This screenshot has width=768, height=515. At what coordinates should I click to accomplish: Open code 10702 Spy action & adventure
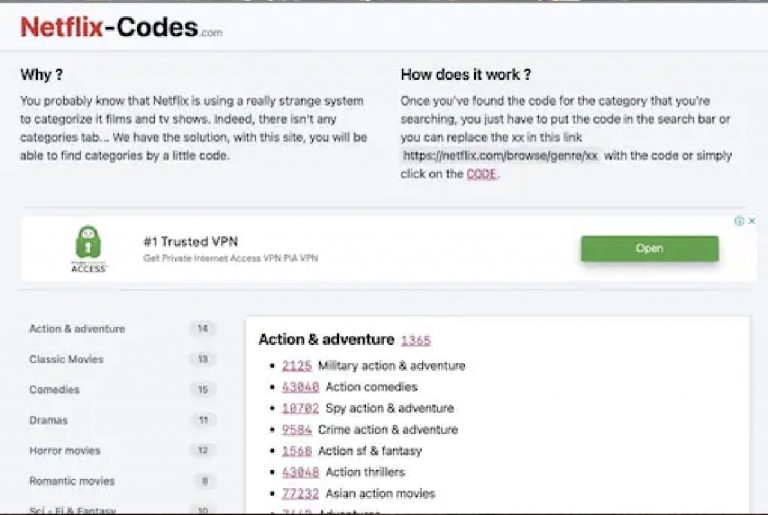click(x=300, y=408)
